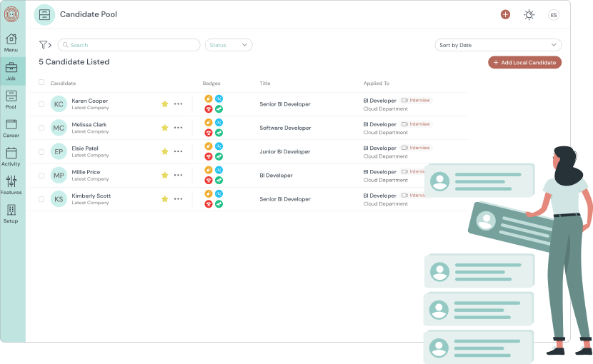Open Melissa Clark's candidate profile name
Screen dimensions: 593x364
89,124
